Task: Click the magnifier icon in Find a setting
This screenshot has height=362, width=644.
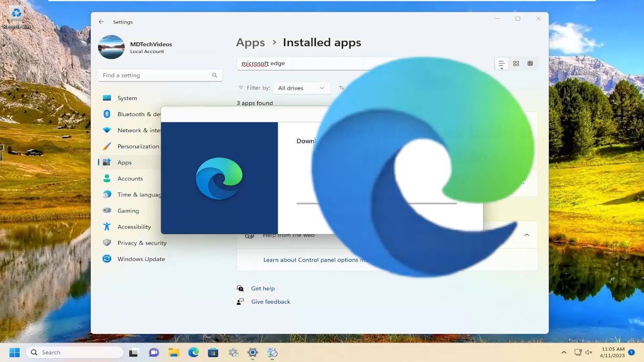Action: click(x=214, y=75)
